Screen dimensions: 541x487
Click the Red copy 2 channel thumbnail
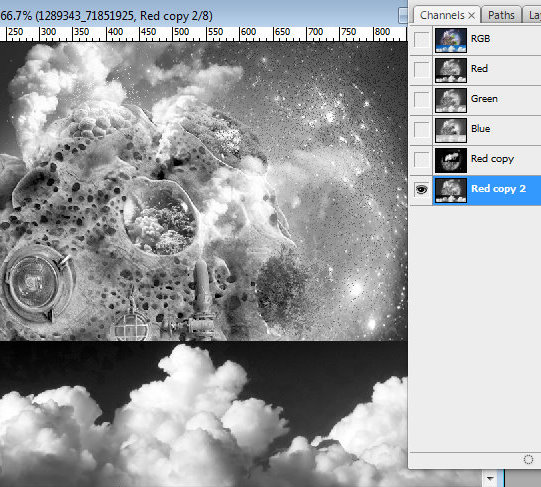451,190
